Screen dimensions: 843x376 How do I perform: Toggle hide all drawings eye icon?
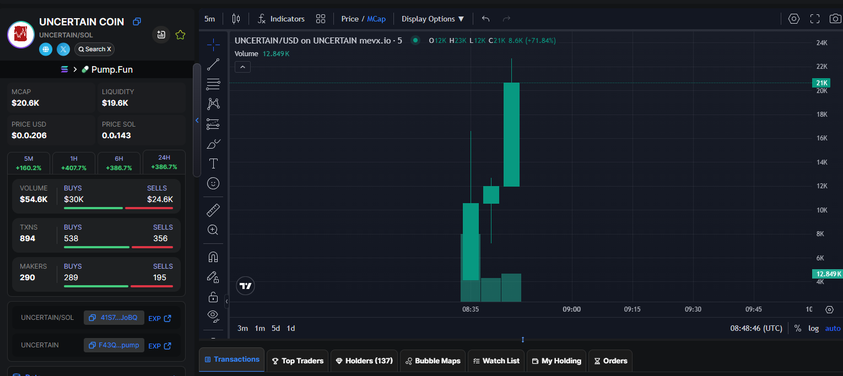213,316
